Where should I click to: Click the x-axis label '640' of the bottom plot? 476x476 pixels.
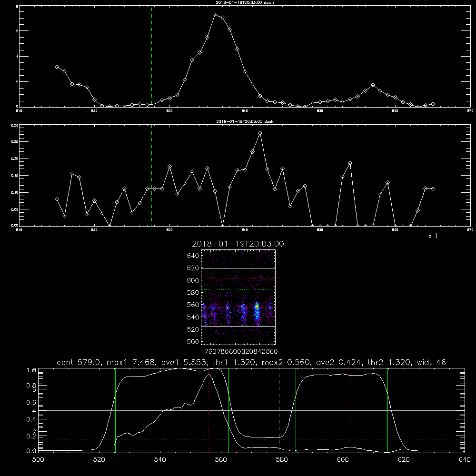(465, 459)
